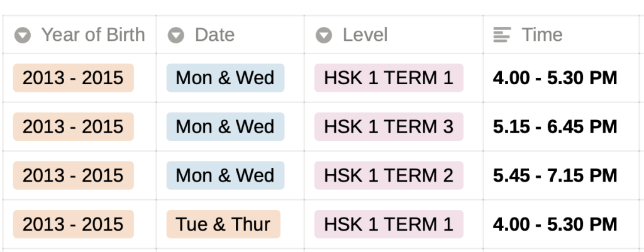
Task: Click HSK 1 TERM 2 level tag
Action: tap(389, 175)
